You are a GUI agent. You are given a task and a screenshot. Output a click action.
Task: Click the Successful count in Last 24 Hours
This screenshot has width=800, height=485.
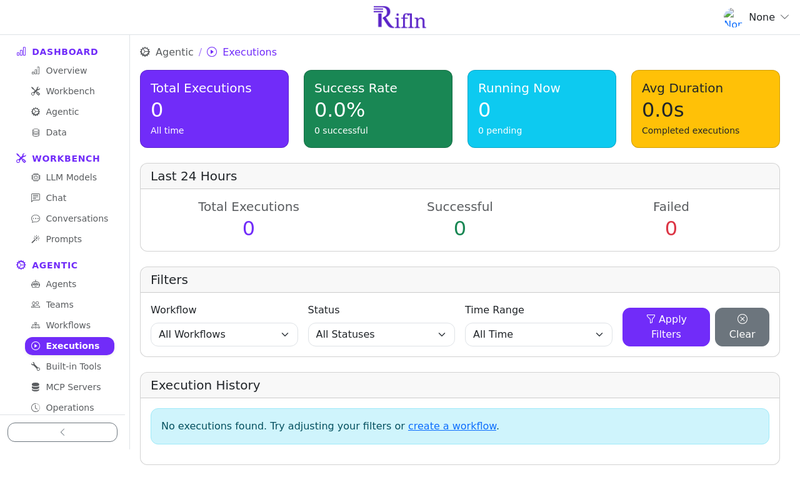tap(460, 228)
